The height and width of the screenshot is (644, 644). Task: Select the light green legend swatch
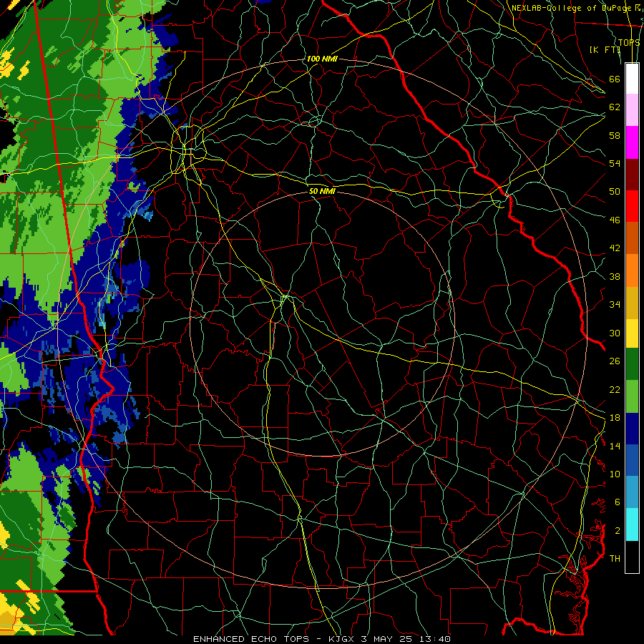(x=632, y=396)
